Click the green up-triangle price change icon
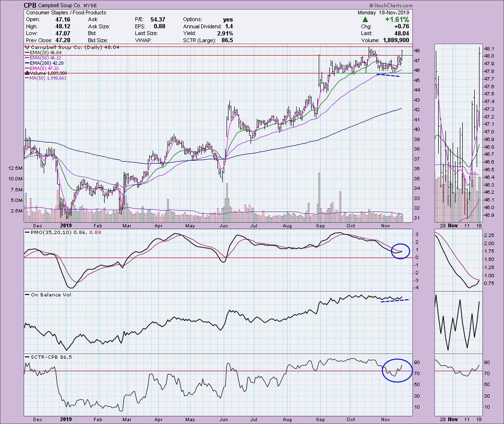The image size is (504, 424). (365, 20)
